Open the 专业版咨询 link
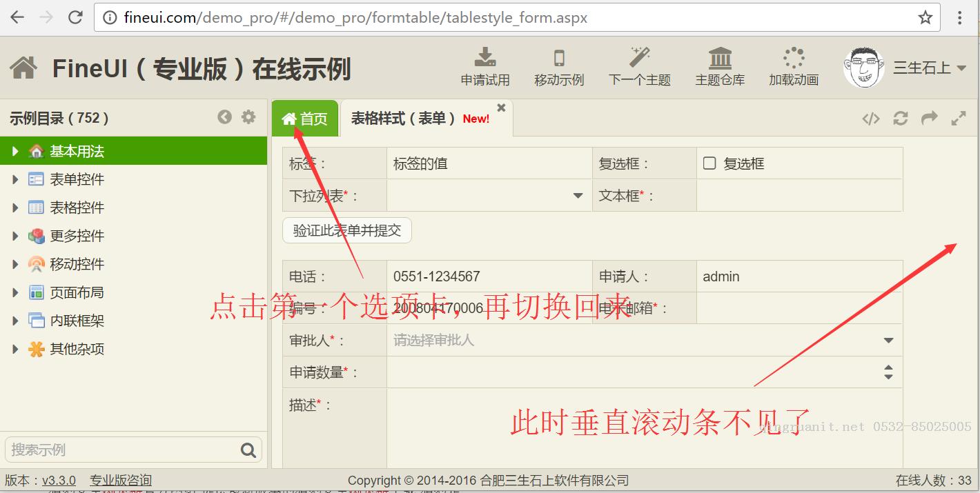Image resolution: width=980 pixels, height=493 pixels. click(121, 481)
